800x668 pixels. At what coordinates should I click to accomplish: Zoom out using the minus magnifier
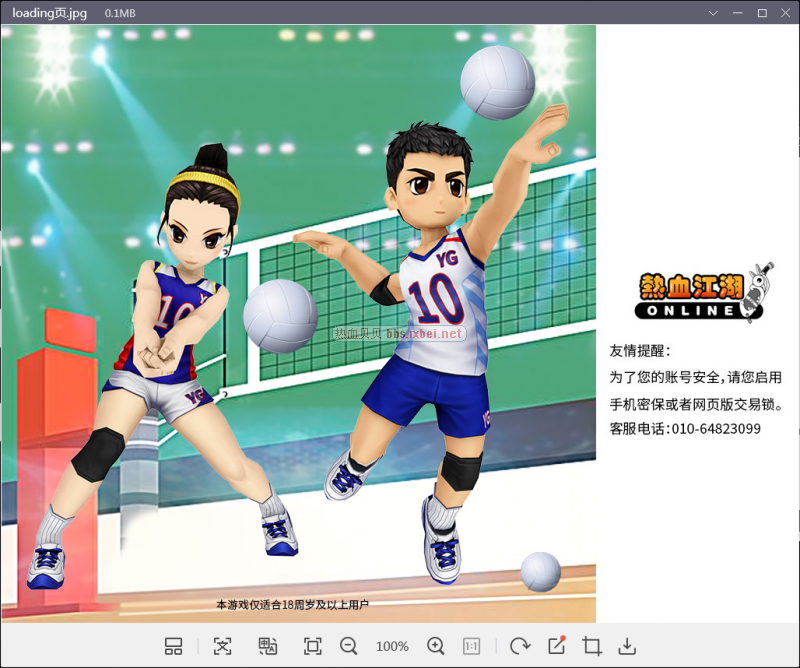coord(348,646)
